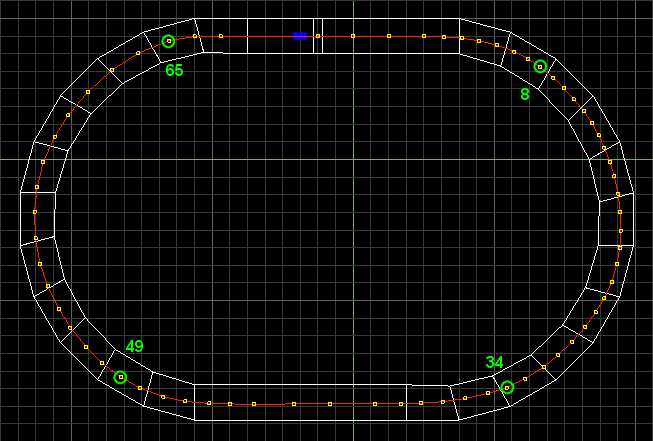This screenshot has height=441, width=653.
Task: Click the yellow node immediately right of marker 65
Action: (x=195, y=37)
